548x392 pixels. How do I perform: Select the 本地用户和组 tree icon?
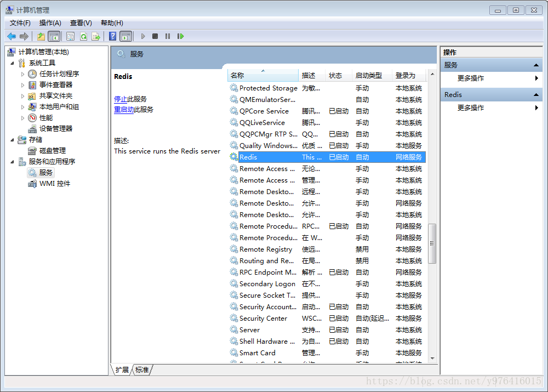[32, 107]
